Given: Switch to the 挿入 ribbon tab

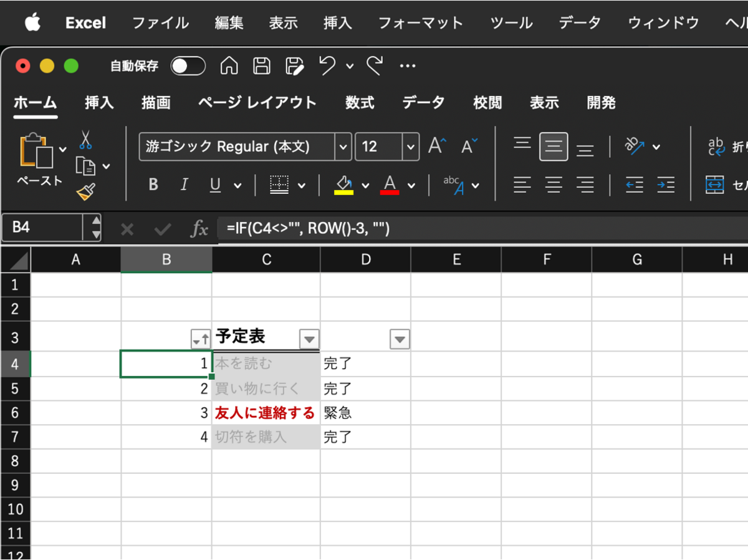Looking at the screenshot, I should tap(100, 103).
